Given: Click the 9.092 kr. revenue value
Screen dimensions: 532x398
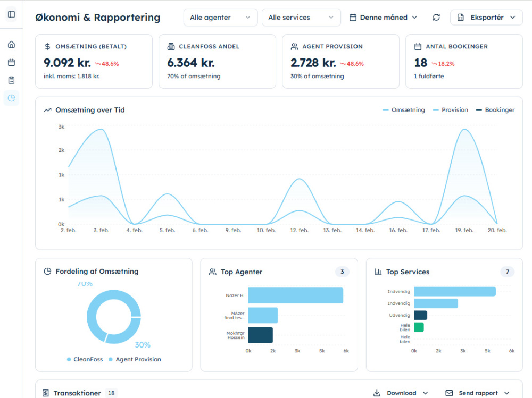Looking at the screenshot, I should (67, 63).
